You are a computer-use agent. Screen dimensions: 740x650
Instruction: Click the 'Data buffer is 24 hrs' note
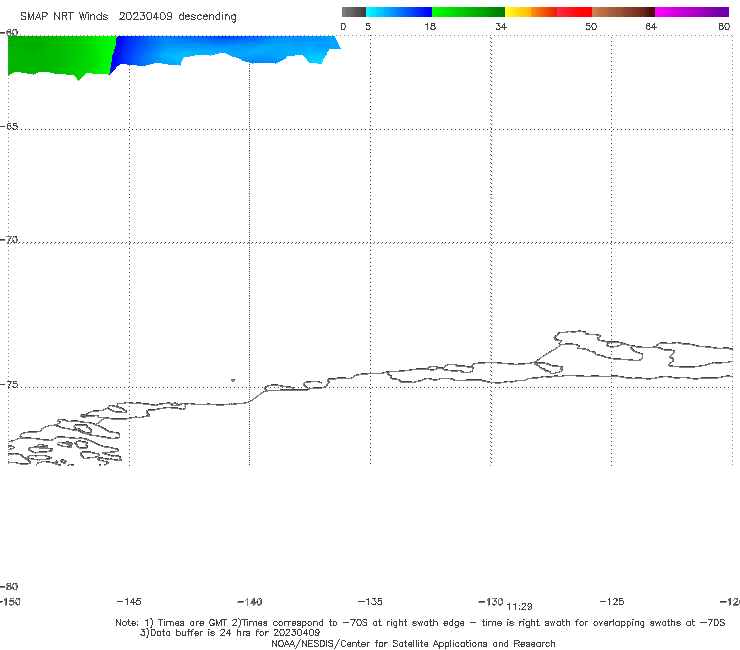click(230, 633)
